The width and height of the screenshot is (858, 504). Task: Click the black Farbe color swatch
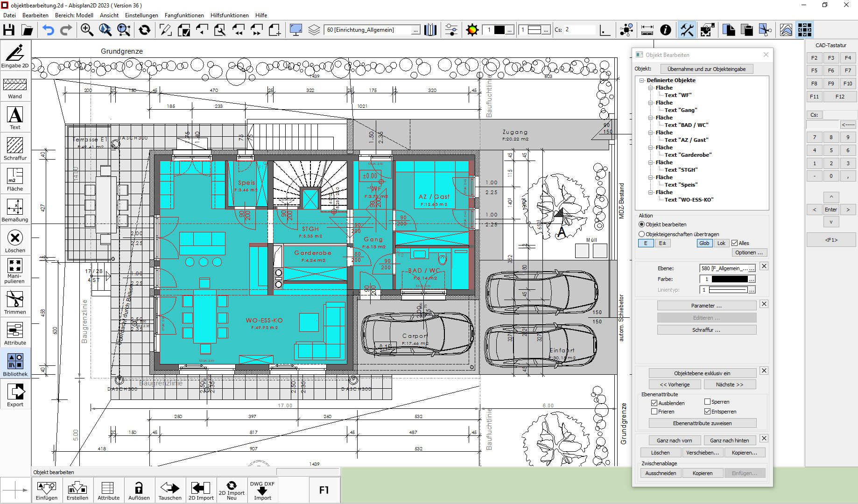point(730,279)
